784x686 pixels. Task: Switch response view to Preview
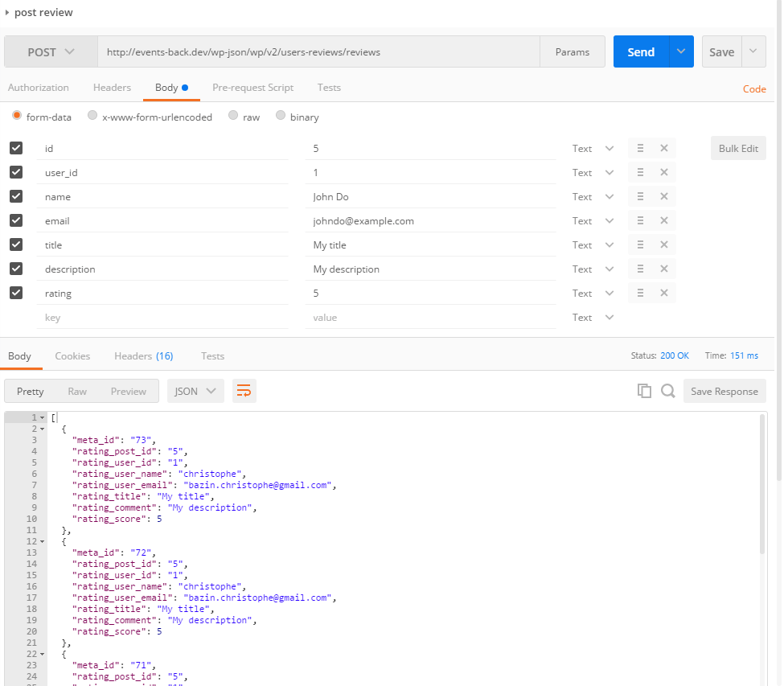point(129,392)
